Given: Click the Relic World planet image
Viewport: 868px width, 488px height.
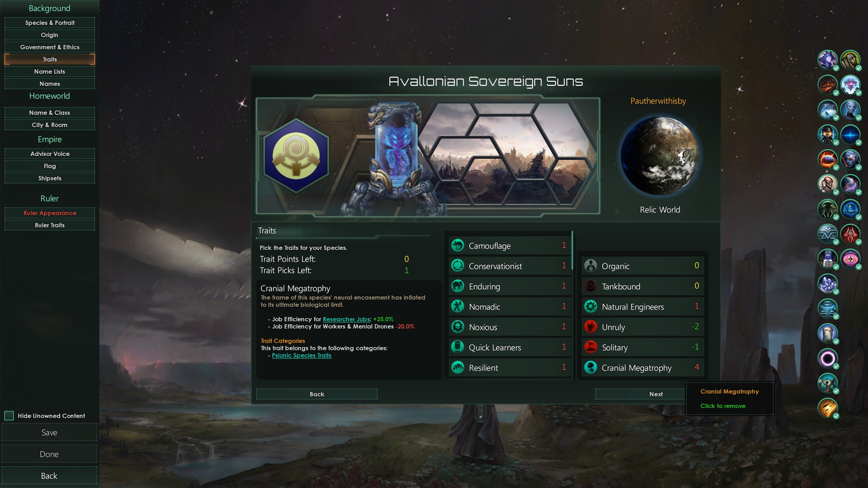Looking at the screenshot, I should [660, 156].
